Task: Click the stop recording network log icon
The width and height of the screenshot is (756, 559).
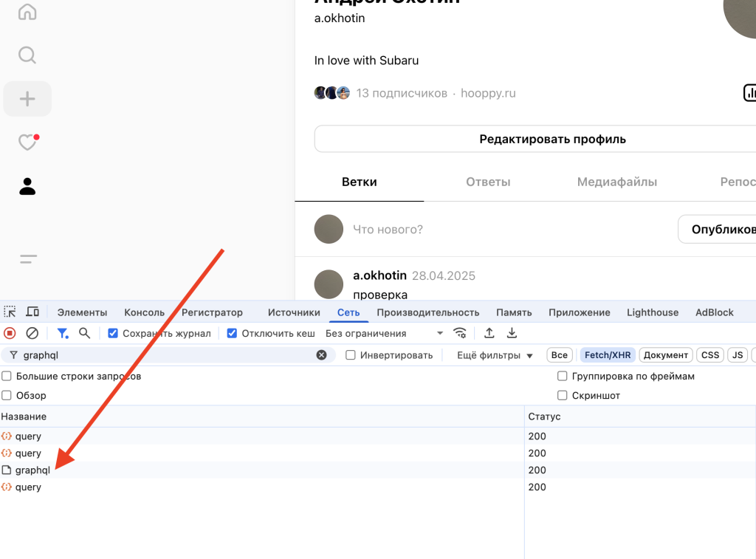Action: tap(10, 333)
